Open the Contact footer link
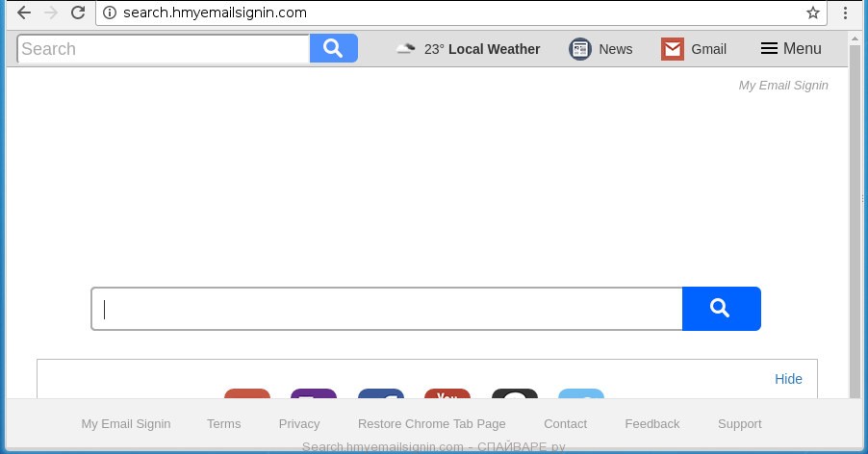This screenshot has width=868, height=454. pos(565,423)
